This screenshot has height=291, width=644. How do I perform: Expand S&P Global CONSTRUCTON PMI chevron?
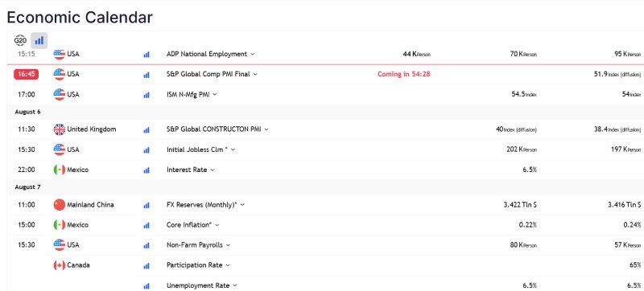pyautogui.click(x=266, y=129)
